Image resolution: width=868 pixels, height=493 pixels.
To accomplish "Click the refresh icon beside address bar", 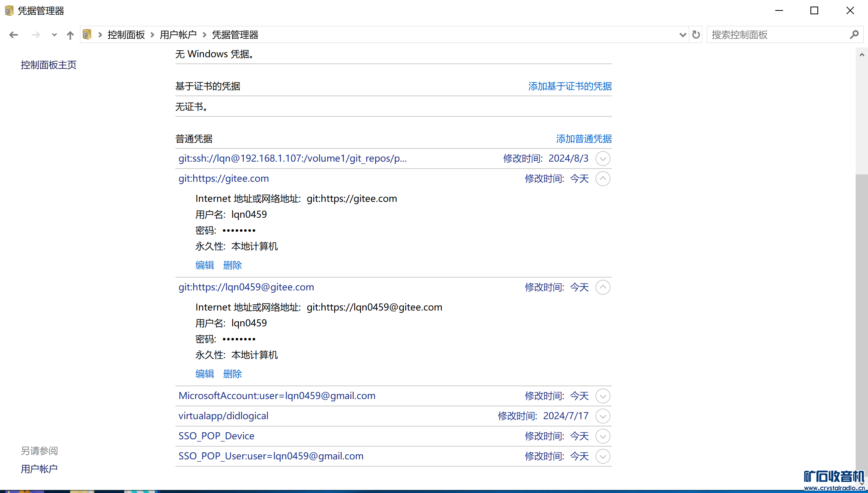I will click(x=696, y=35).
